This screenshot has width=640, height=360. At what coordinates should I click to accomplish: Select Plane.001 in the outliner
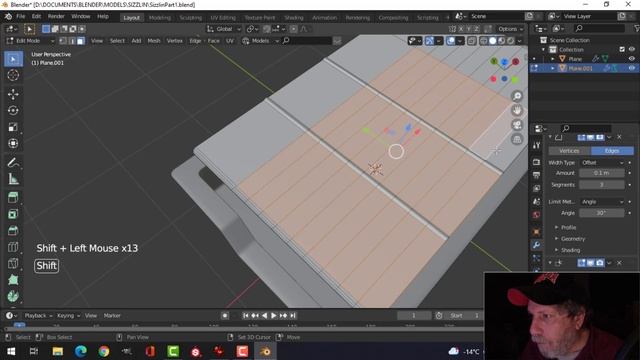point(580,68)
